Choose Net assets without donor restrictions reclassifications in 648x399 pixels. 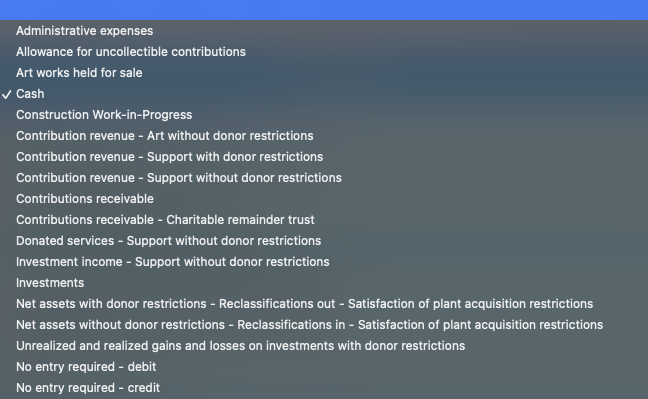[x=324, y=325]
